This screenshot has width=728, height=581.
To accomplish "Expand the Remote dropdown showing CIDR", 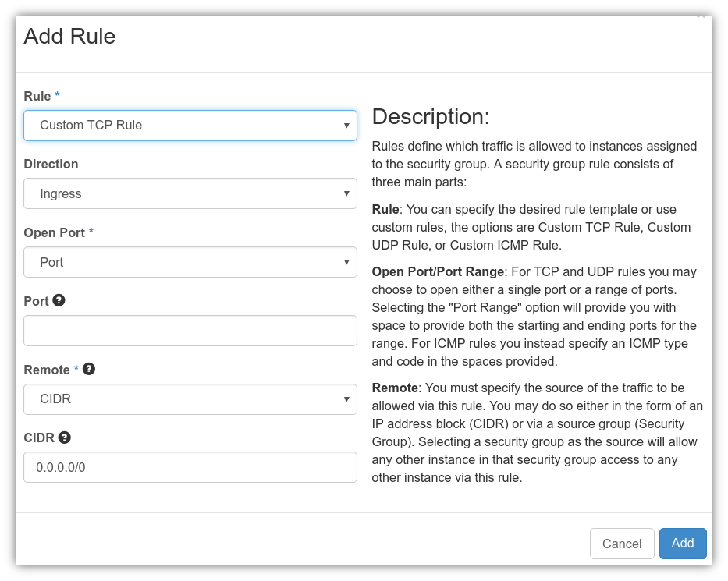I will point(190,399).
